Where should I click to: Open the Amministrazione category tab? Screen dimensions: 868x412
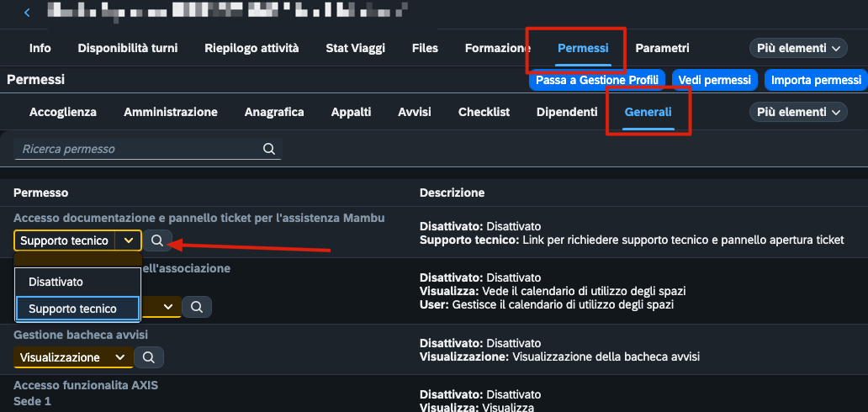(x=171, y=112)
